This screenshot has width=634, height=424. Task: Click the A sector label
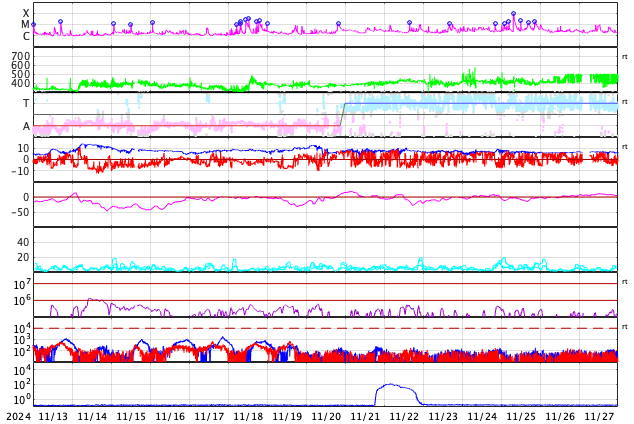pos(26,127)
